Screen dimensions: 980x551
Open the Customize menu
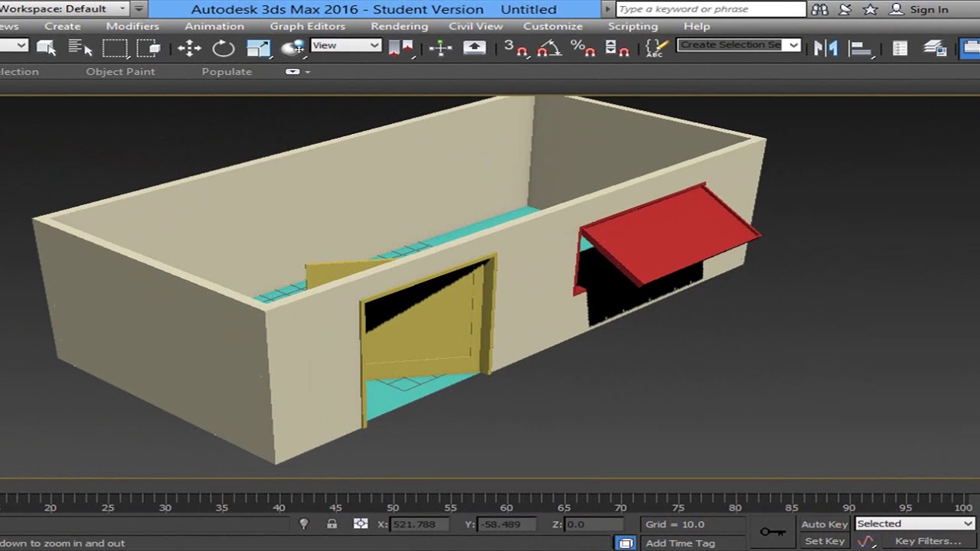[x=553, y=26]
